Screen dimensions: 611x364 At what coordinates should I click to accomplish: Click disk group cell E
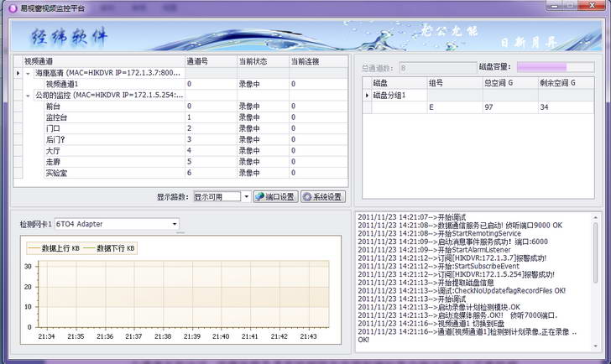tap(455, 107)
